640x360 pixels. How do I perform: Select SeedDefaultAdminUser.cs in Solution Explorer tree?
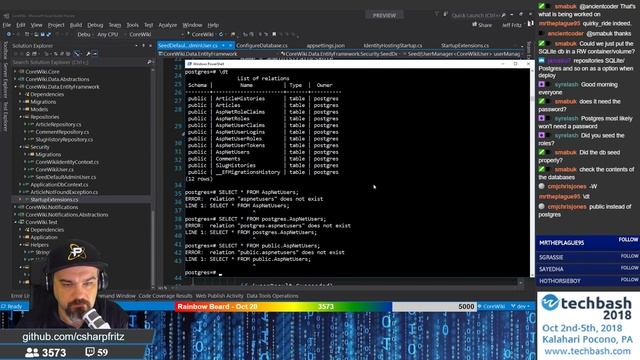(66, 177)
